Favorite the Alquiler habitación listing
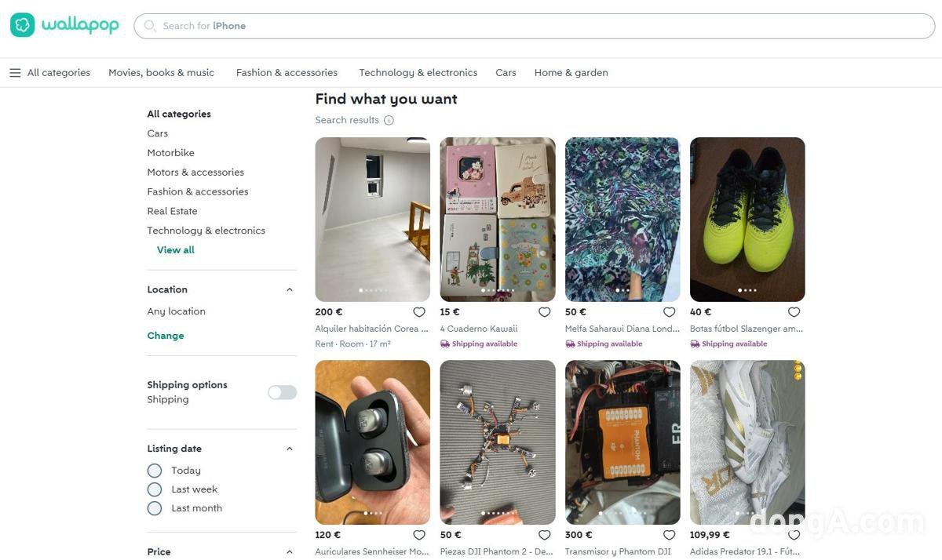The height and width of the screenshot is (560, 942). click(419, 312)
